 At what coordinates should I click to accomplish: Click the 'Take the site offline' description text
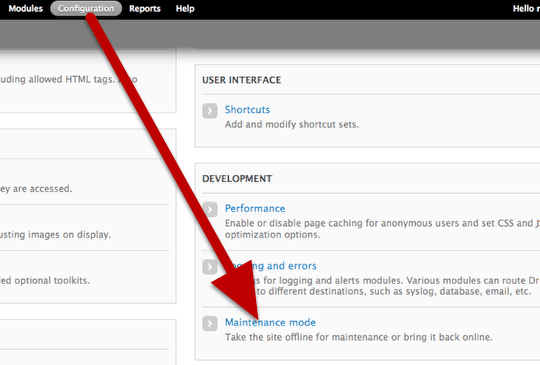click(359, 337)
